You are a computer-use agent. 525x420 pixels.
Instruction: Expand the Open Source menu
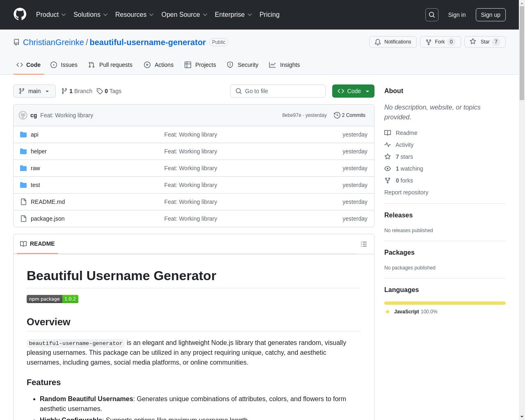point(185,15)
